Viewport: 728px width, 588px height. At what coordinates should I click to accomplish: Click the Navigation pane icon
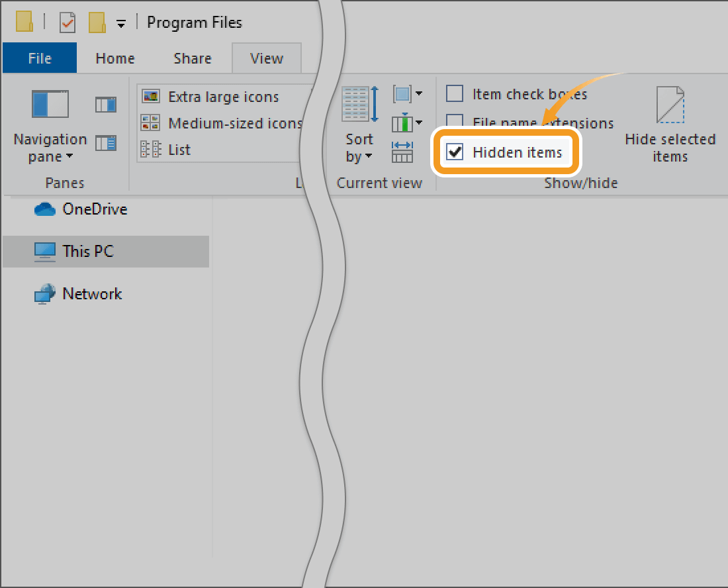(50, 106)
